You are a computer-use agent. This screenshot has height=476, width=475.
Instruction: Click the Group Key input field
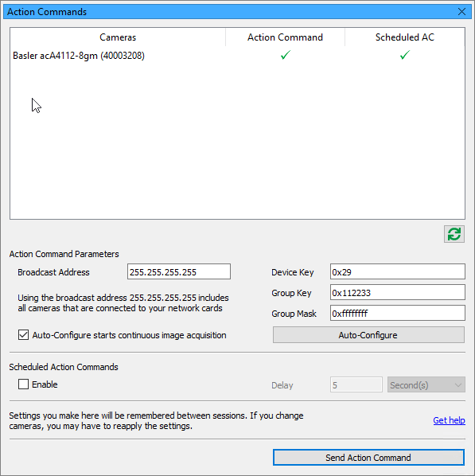pyautogui.click(x=398, y=292)
